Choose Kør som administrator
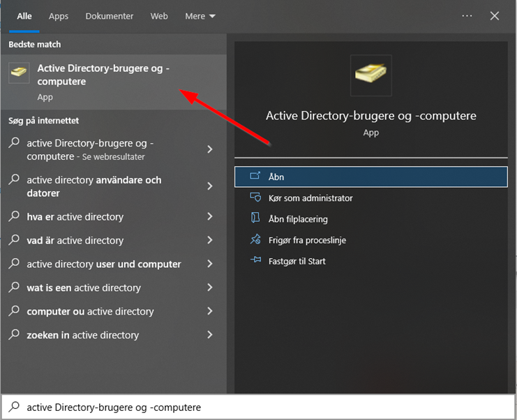 [x=371, y=198]
